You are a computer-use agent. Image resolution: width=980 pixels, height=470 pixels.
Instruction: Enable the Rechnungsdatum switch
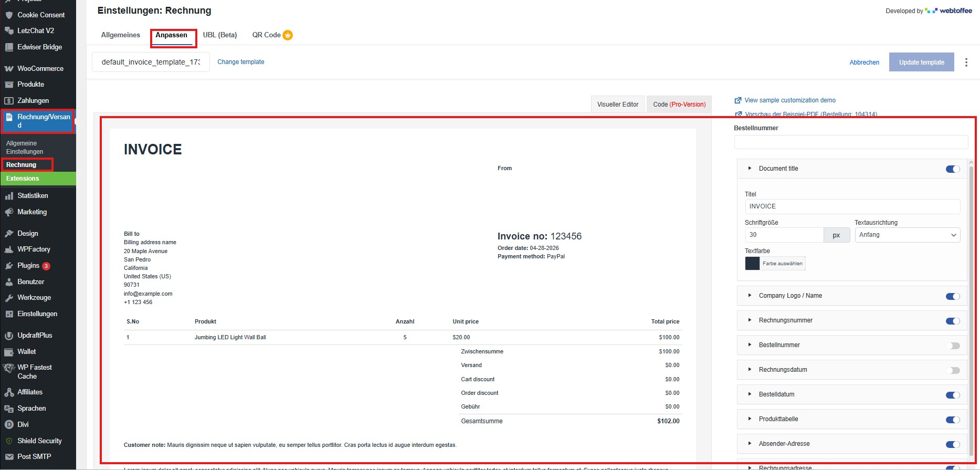pos(953,370)
